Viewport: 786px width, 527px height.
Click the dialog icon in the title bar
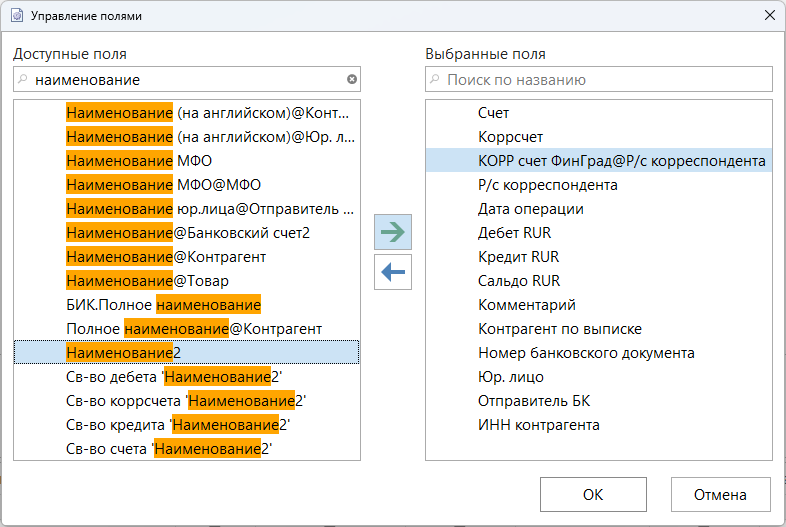tap(15, 16)
